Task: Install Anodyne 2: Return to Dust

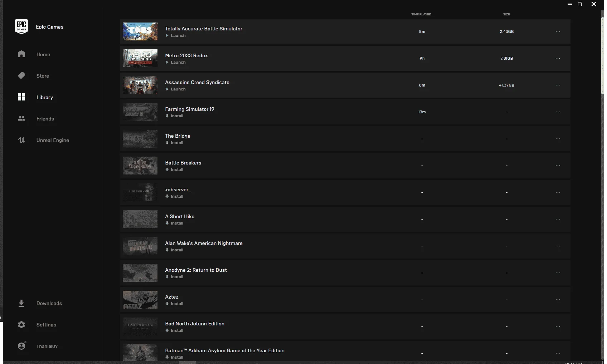Action: point(174,277)
